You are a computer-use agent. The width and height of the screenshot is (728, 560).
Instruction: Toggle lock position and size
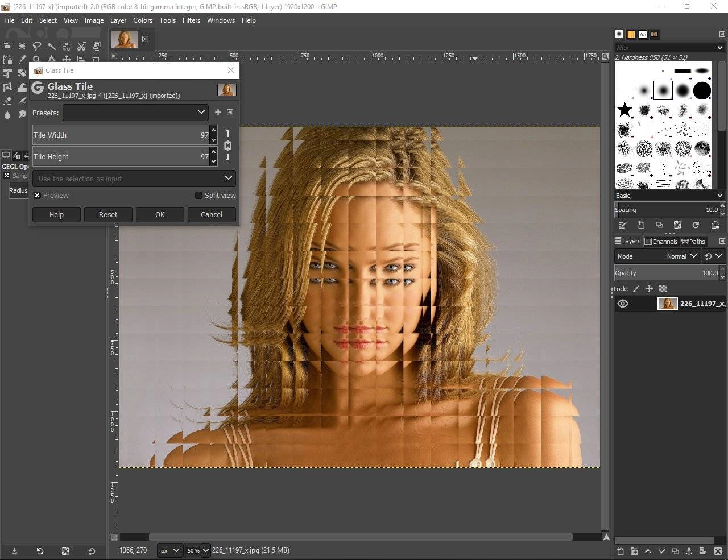649,289
